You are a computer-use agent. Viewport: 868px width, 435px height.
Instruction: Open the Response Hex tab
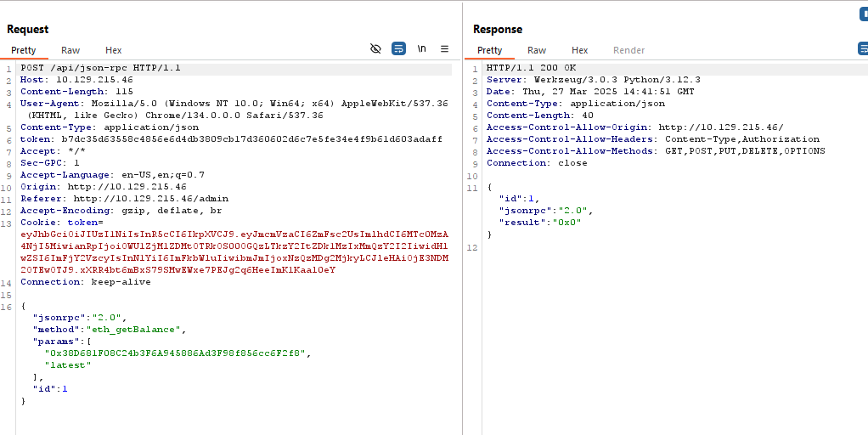[x=579, y=50]
